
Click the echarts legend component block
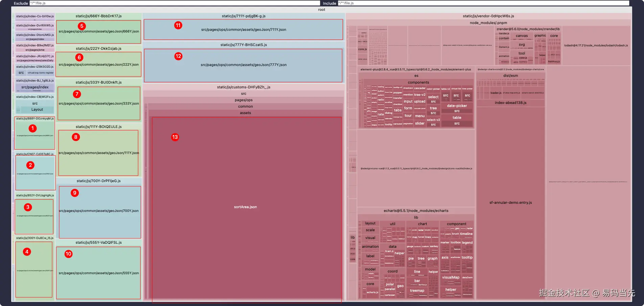point(467,246)
